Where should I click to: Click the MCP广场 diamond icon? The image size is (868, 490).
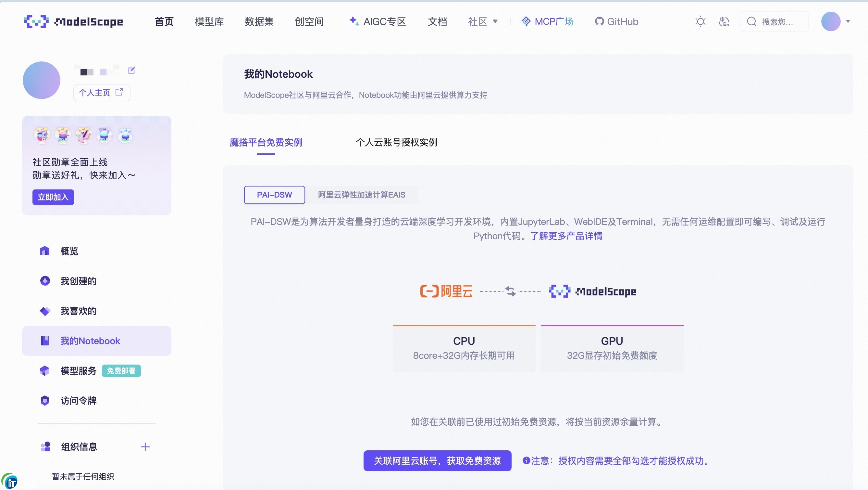[526, 21]
